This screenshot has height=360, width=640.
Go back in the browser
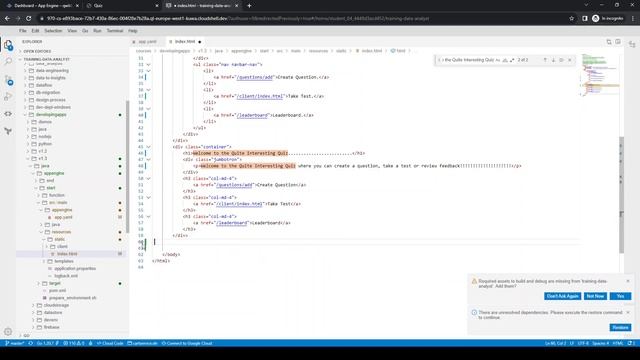[7, 18]
